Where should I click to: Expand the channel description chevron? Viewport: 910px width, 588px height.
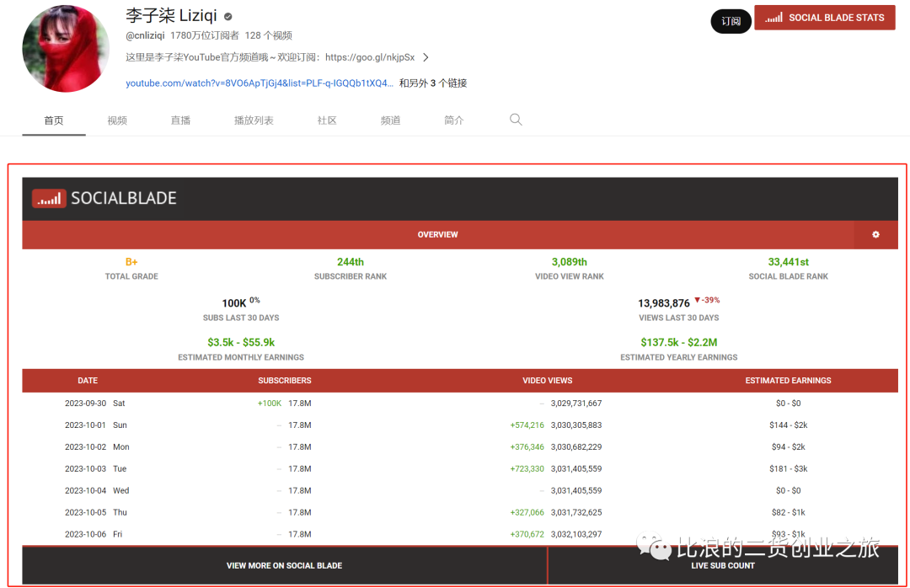pos(426,57)
